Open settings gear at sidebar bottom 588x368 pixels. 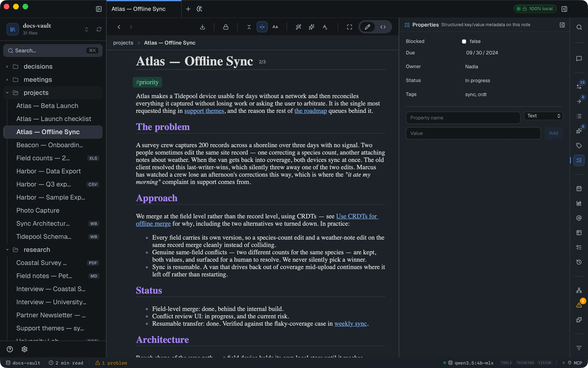[x=24, y=349]
